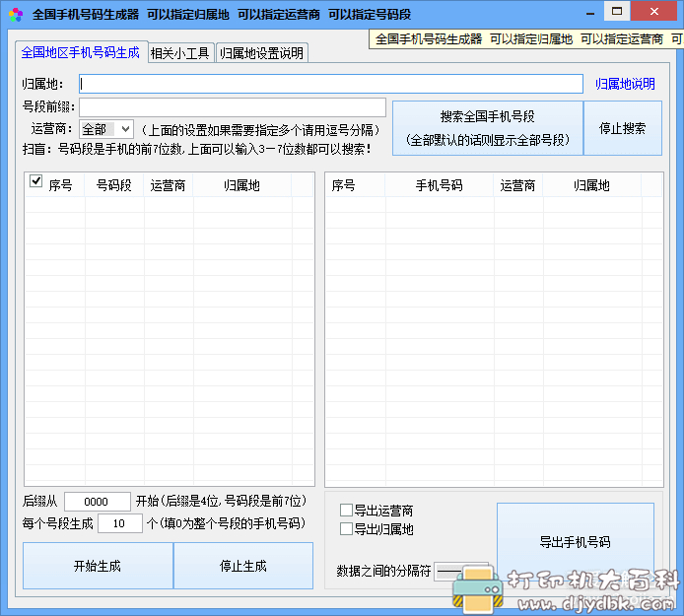The width and height of the screenshot is (684, 616).
Task: Click 运营商 column header in left table
Action: pos(168,185)
